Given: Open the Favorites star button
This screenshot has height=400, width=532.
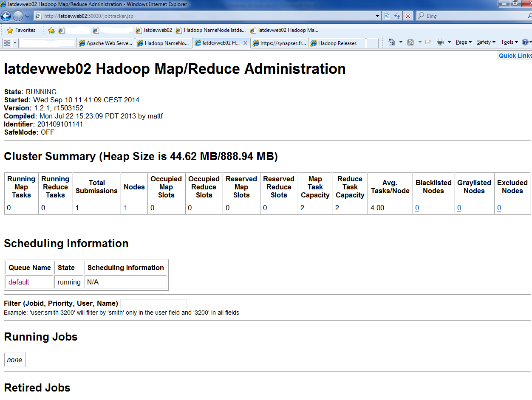Looking at the screenshot, I should (x=21, y=30).
